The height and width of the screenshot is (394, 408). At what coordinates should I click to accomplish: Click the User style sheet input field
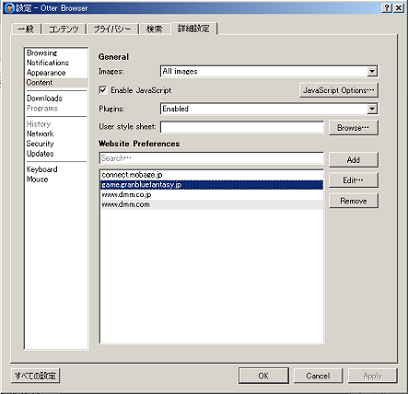(x=242, y=127)
